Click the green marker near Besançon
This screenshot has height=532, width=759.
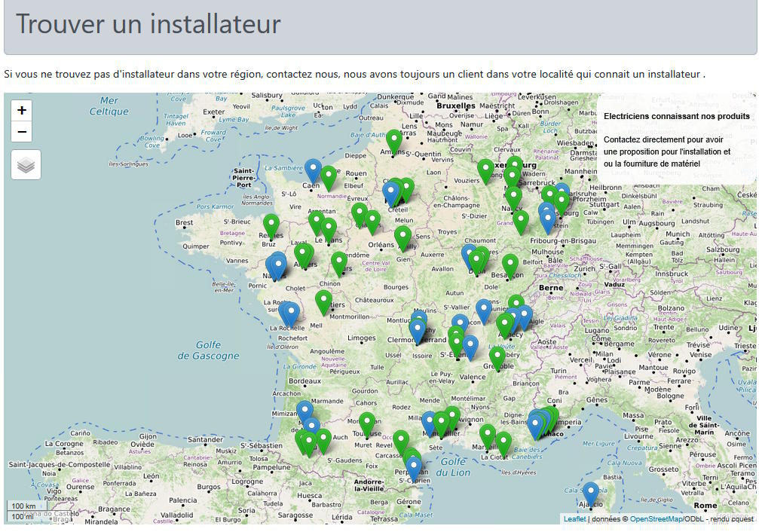click(x=510, y=268)
